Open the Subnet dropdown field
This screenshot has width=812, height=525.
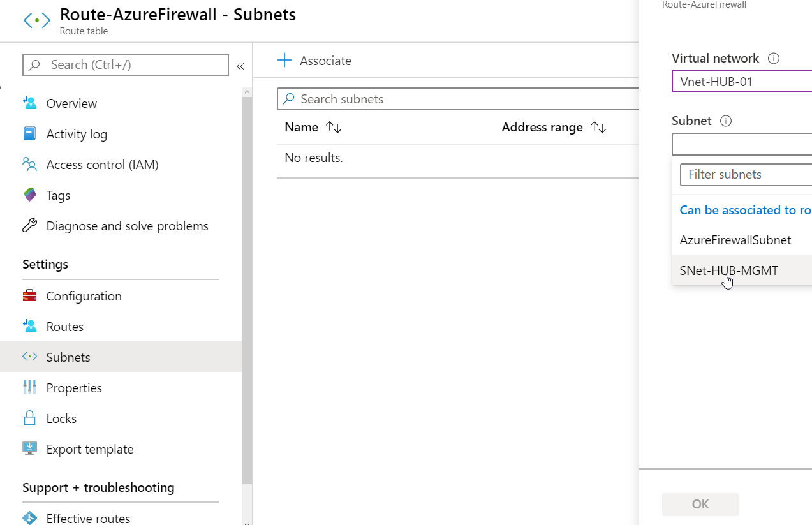(x=742, y=144)
